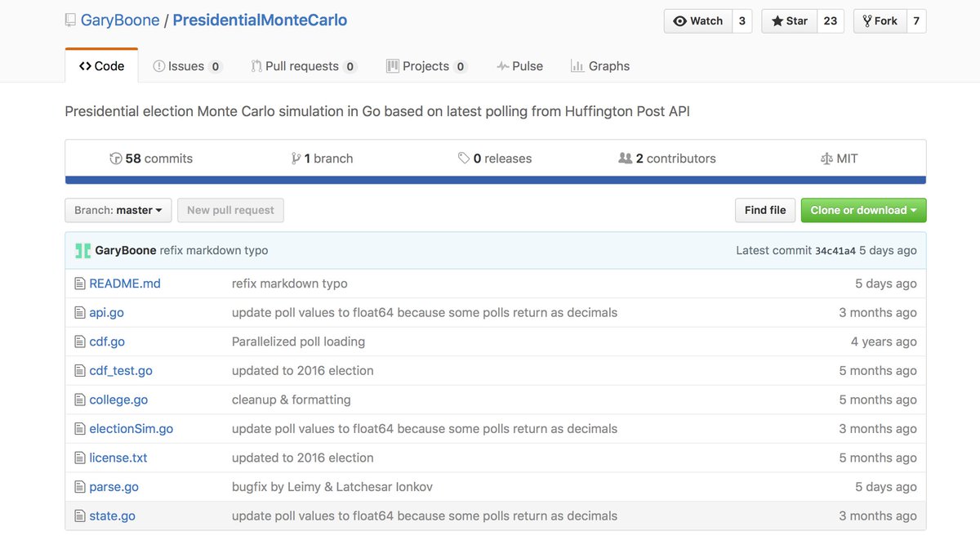The width and height of the screenshot is (980, 536).
Task: Open cdf_test.go commit 'updated to 2016 election'
Action: (x=302, y=370)
